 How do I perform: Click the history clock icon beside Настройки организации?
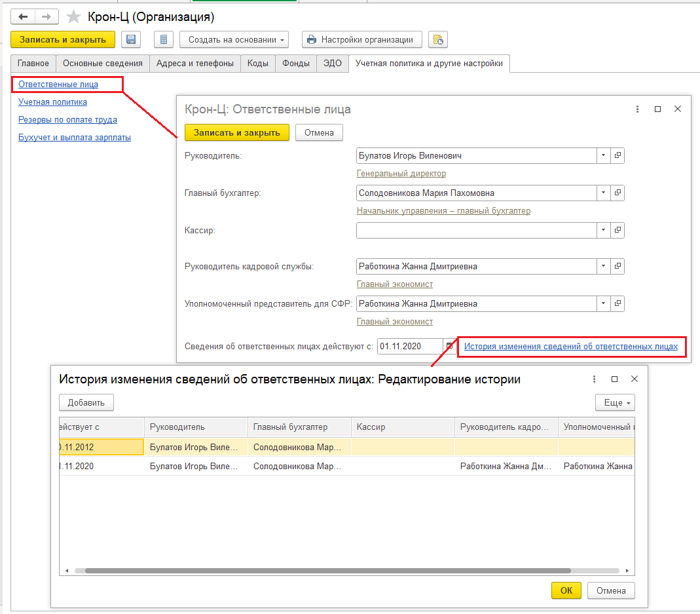(438, 40)
